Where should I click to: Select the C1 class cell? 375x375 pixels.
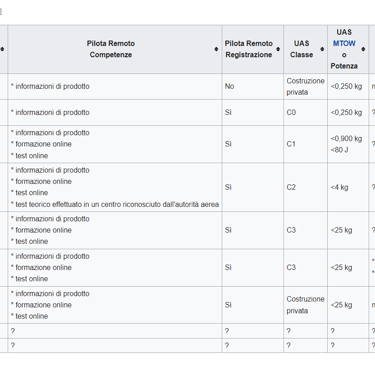305,144
